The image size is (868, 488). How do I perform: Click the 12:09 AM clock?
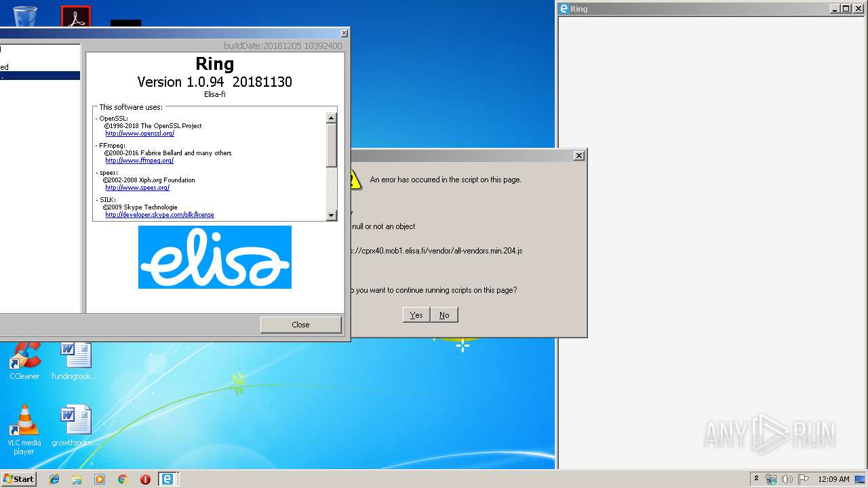click(833, 479)
